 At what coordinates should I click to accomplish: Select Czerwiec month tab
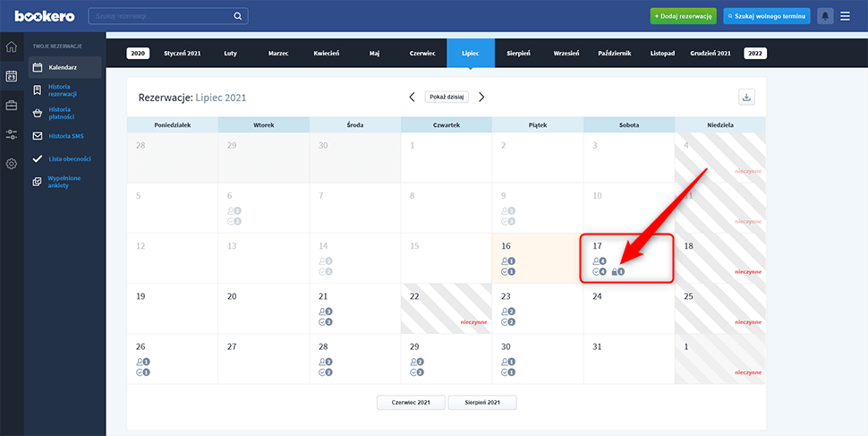422,54
